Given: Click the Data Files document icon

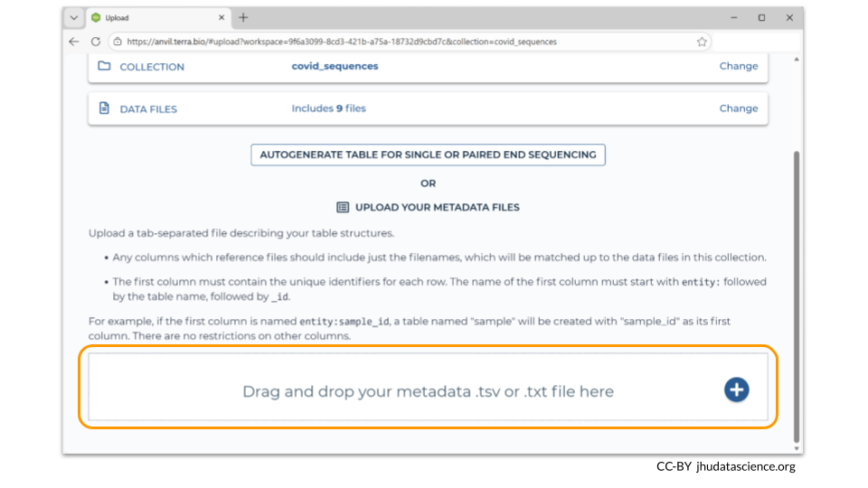Looking at the screenshot, I should pyautogui.click(x=104, y=108).
